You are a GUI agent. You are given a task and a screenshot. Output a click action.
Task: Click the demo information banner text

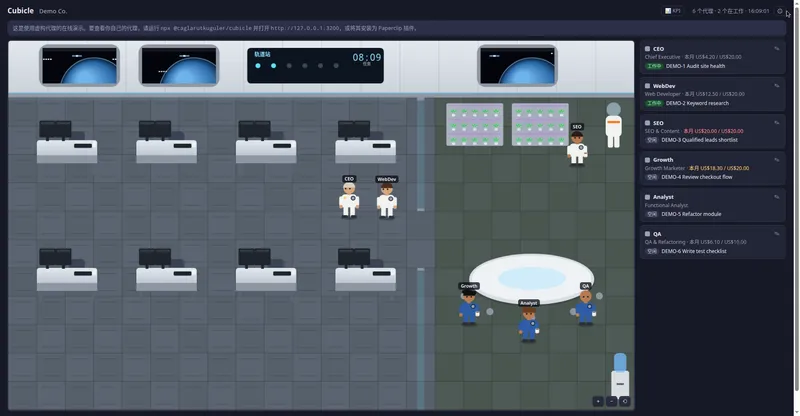pyautogui.click(x=215, y=28)
